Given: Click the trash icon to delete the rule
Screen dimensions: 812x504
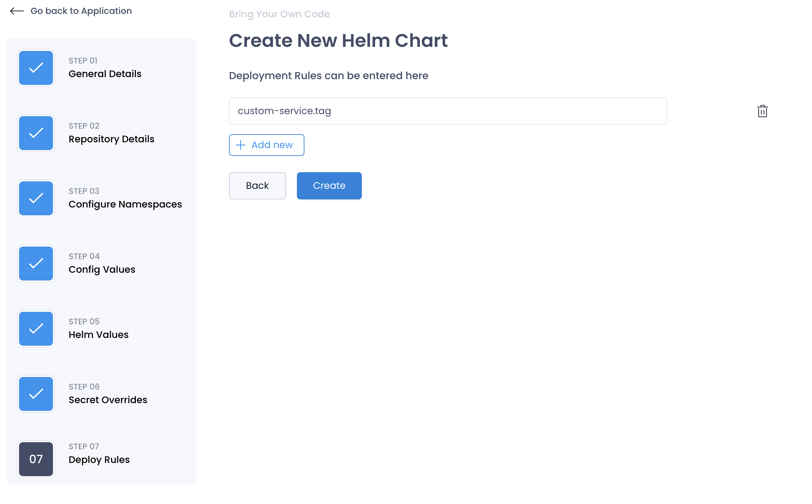Looking at the screenshot, I should (x=762, y=111).
